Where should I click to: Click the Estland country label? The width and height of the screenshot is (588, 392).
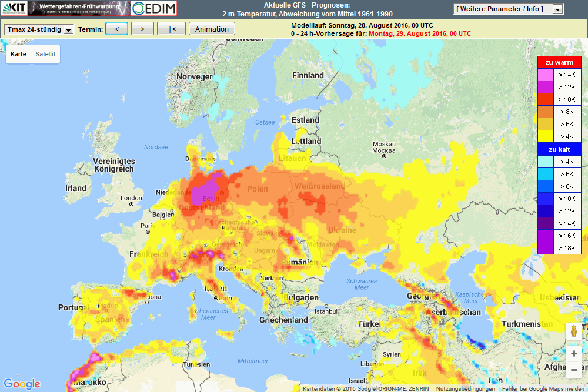(305, 120)
